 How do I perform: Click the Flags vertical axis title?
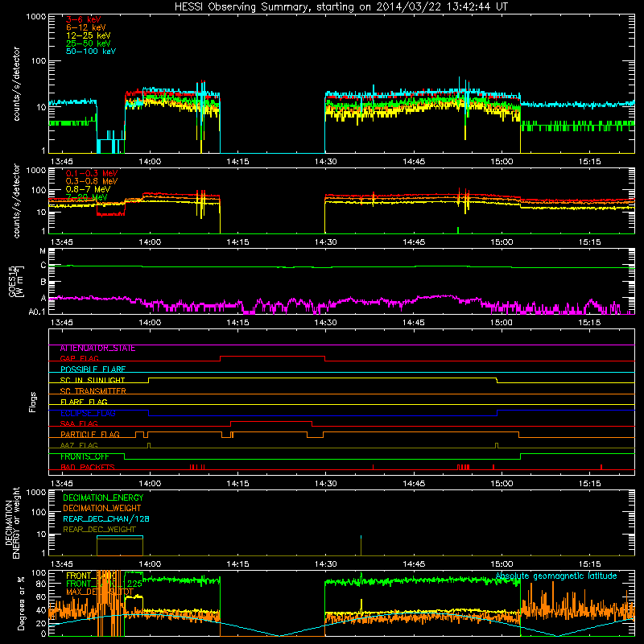click(x=33, y=402)
